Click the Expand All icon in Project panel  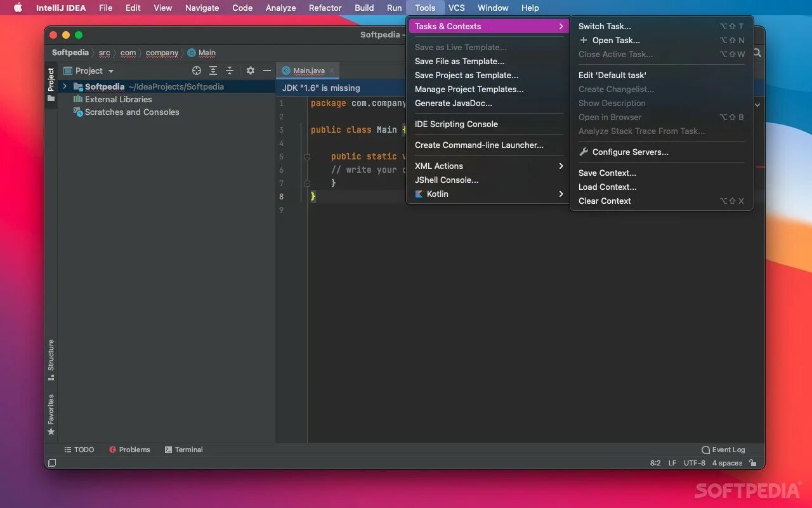tap(213, 70)
